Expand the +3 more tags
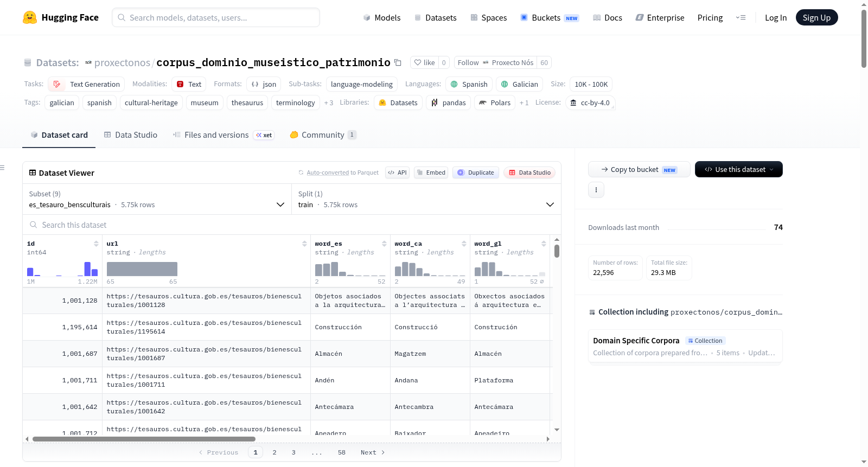This screenshot has height=467, width=868. pyautogui.click(x=329, y=103)
